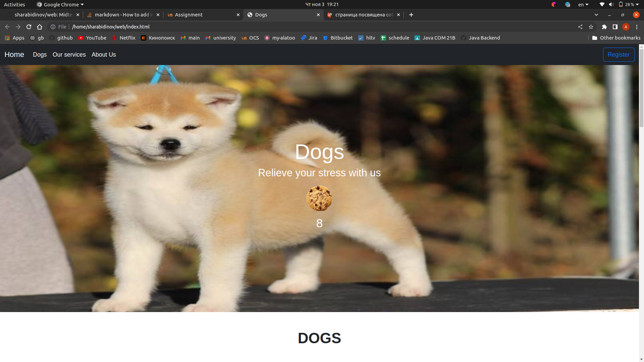The height and width of the screenshot is (362, 644).
Task: Click the Home navbar brand link
Action: pyautogui.click(x=14, y=55)
